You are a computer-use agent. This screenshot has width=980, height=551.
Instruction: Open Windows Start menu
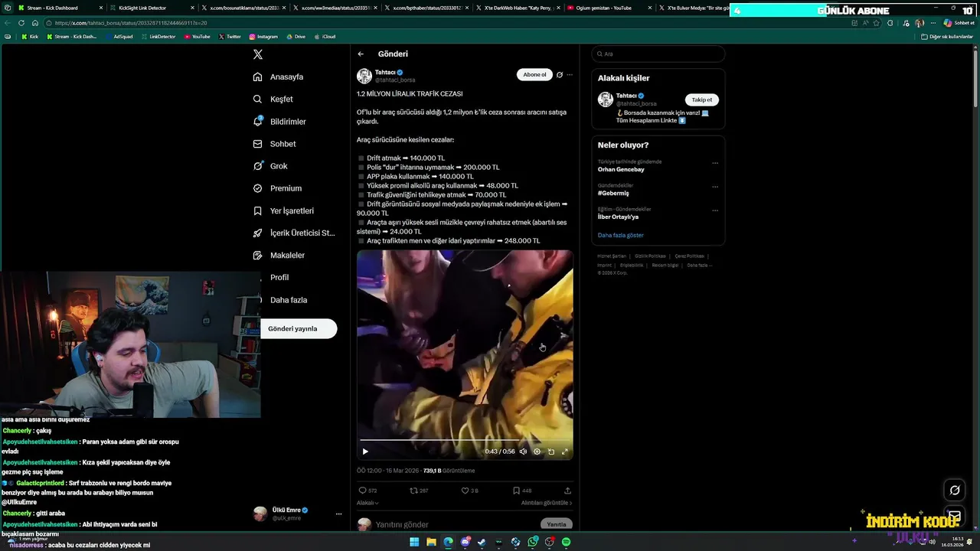tap(414, 542)
